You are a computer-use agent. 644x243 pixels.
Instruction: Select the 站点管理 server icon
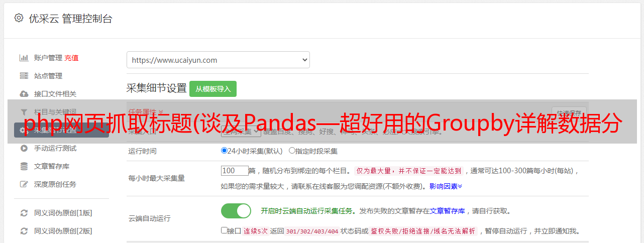coord(24,76)
